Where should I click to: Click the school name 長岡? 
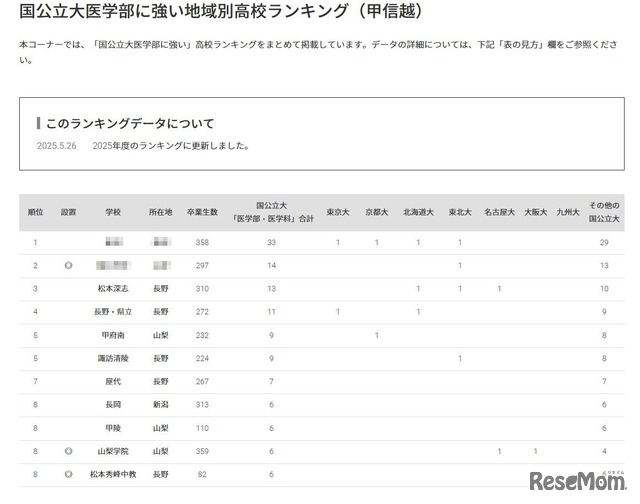tap(113, 404)
